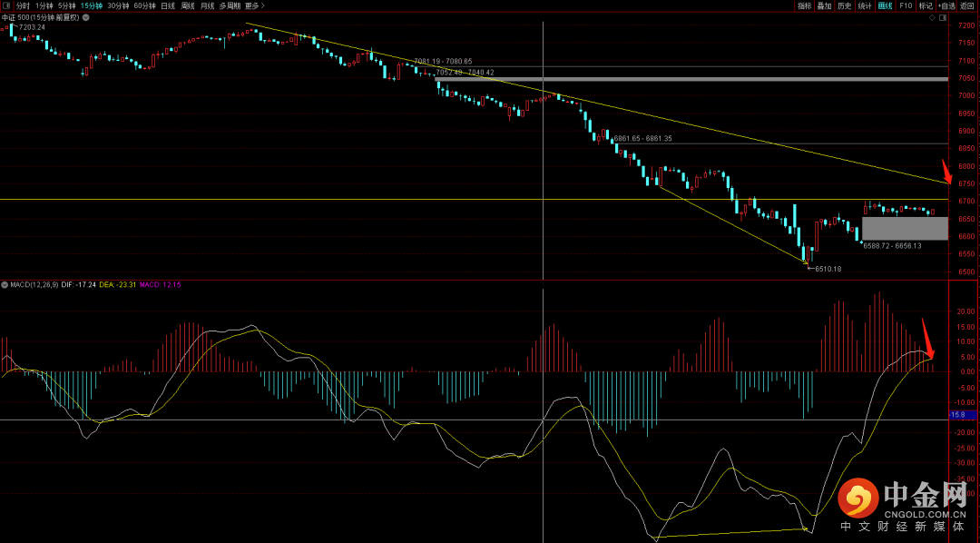This screenshot has height=543, width=980.
Task: Switch to the 分时 intraday view
Action: click(23, 5)
